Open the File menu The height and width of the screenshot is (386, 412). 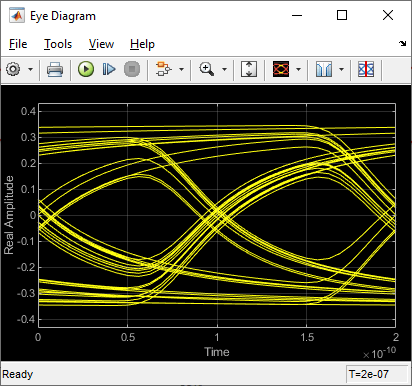click(18, 44)
